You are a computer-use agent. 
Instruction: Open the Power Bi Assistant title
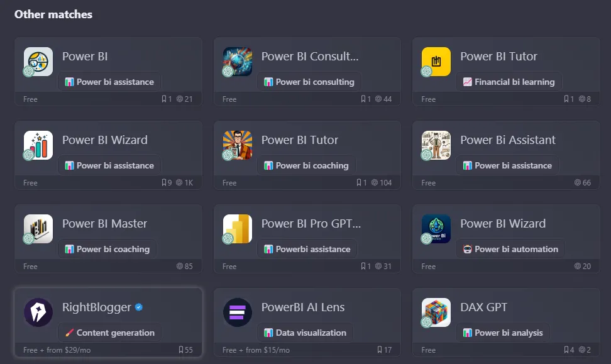coord(508,140)
